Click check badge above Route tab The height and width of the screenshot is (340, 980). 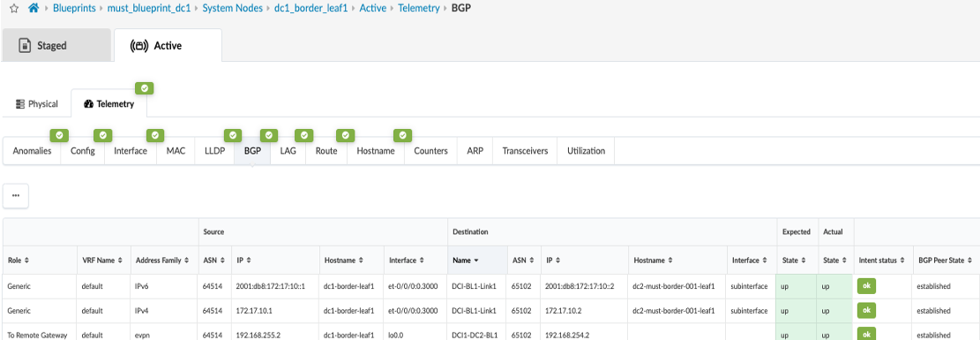[345, 135]
